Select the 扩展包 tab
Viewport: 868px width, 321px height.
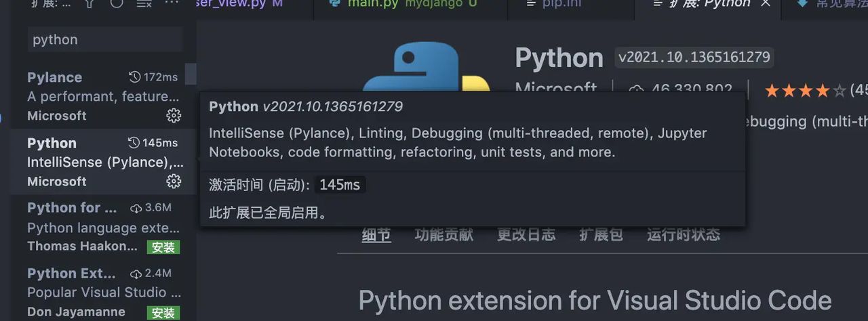(x=601, y=235)
